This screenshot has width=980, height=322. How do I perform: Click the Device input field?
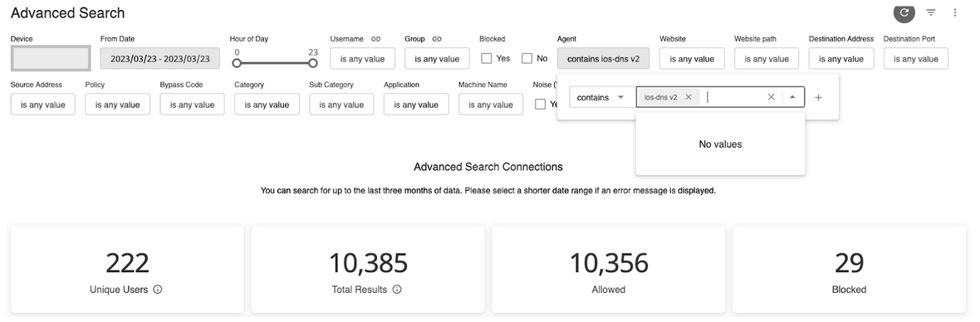click(x=51, y=58)
